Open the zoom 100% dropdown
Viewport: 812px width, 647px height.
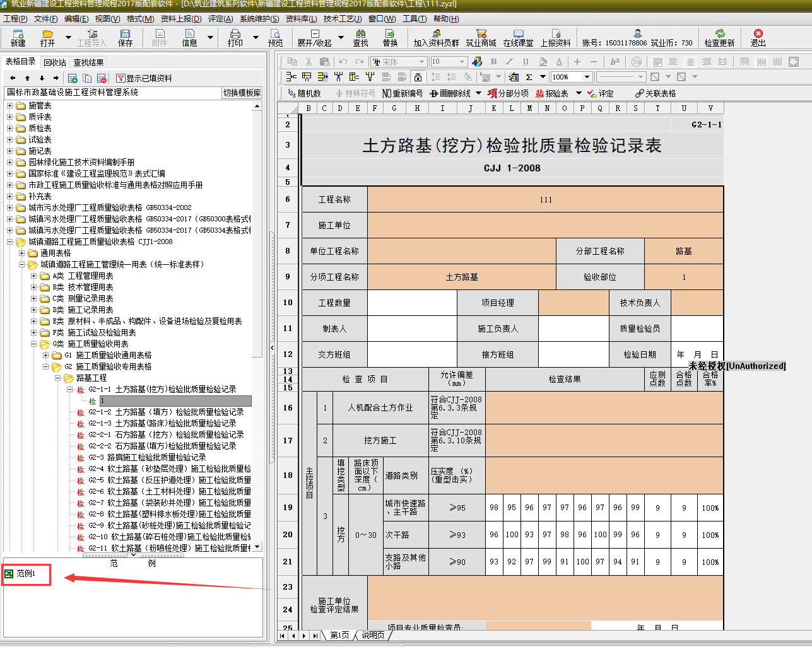pos(587,77)
